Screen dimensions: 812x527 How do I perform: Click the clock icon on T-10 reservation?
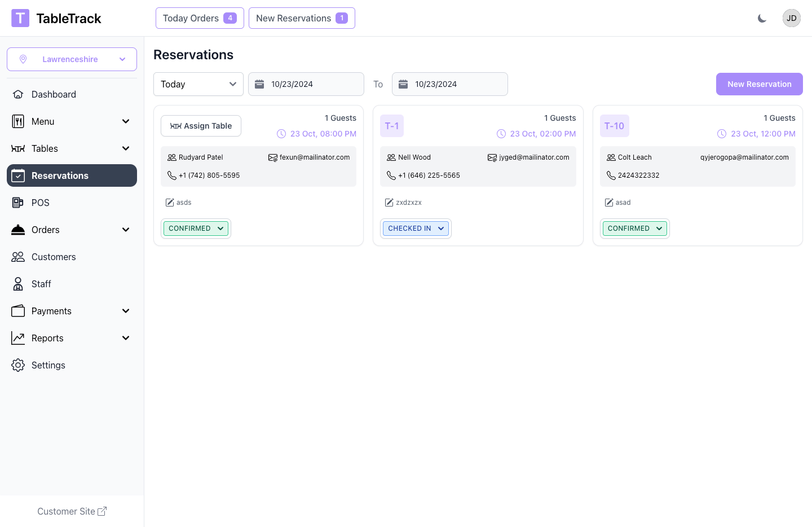[722, 134]
